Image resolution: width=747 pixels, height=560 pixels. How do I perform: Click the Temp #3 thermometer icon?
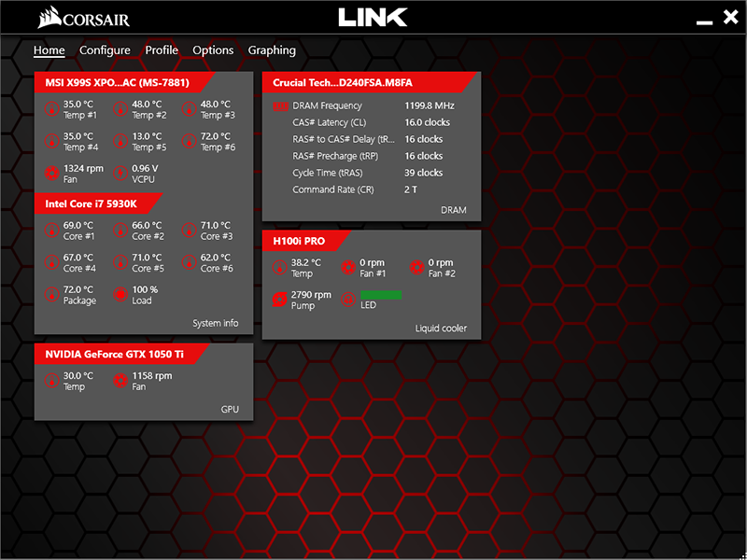click(190, 109)
